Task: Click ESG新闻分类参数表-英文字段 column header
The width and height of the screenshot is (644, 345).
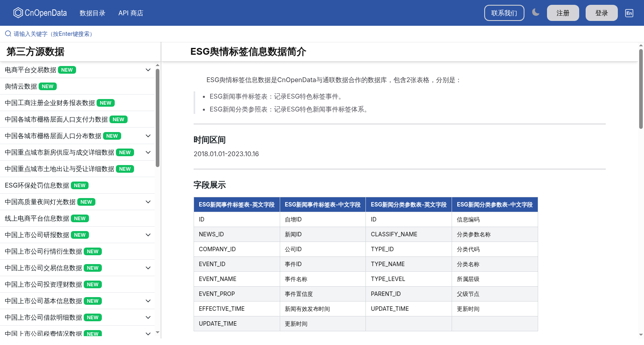Action: [x=409, y=205]
